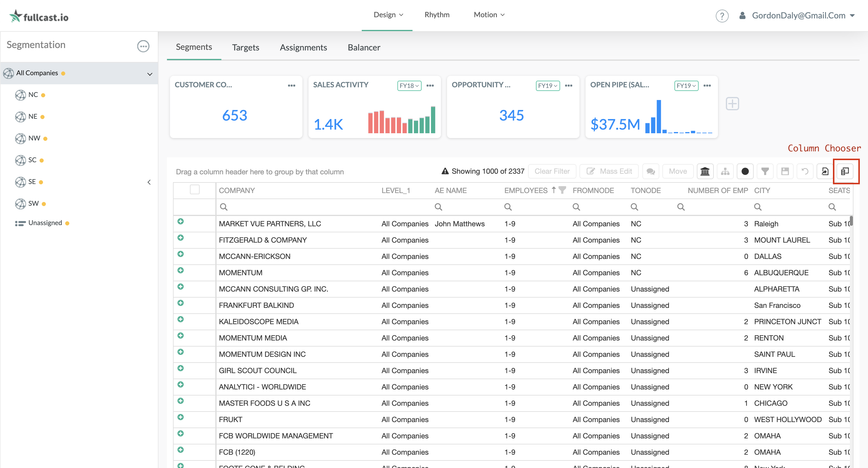This screenshot has height=468, width=868.
Task: Toggle the select-all checkbox in grid header
Action: click(x=195, y=189)
